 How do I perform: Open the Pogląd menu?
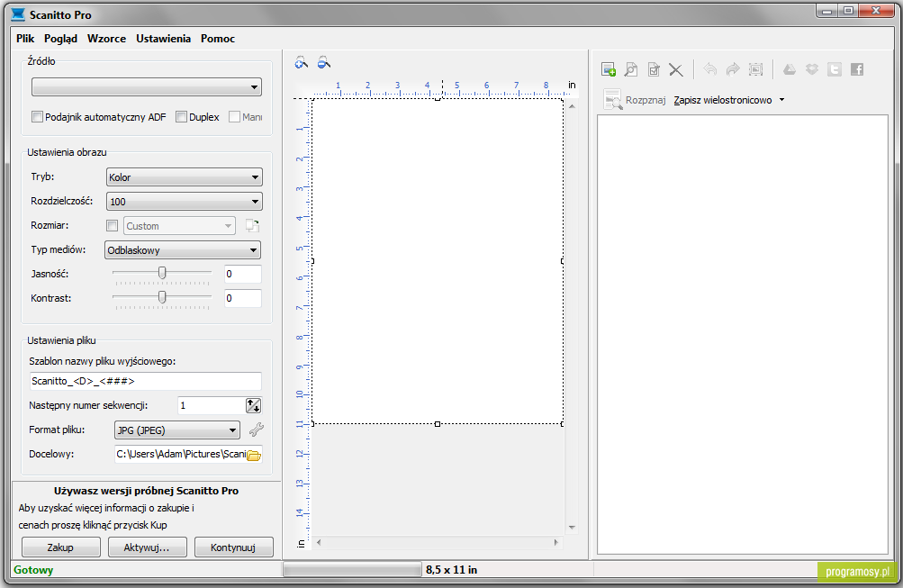(60, 39)
